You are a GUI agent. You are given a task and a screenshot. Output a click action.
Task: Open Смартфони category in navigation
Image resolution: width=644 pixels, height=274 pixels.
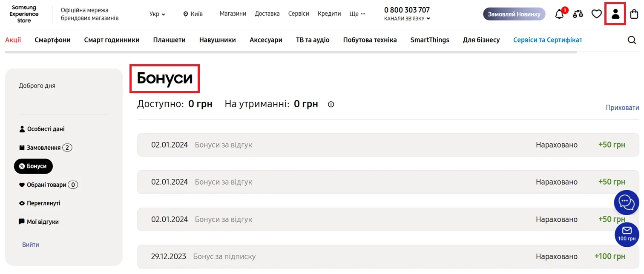[52, 40]
